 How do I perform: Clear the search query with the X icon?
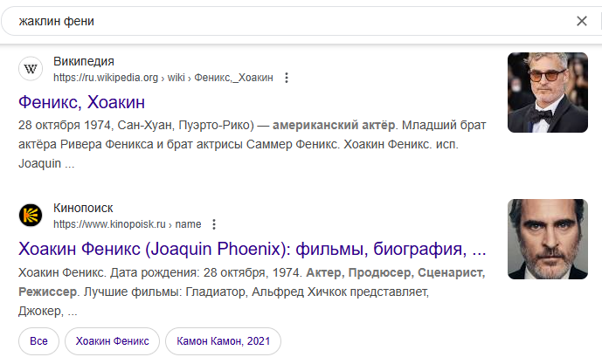[x=582, y=21]
